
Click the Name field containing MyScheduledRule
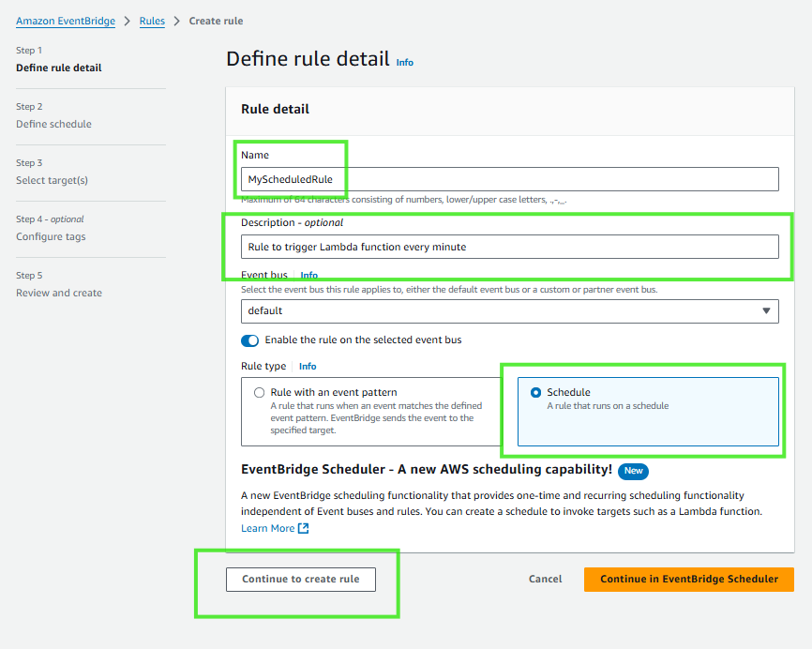(x=509, y=179)
